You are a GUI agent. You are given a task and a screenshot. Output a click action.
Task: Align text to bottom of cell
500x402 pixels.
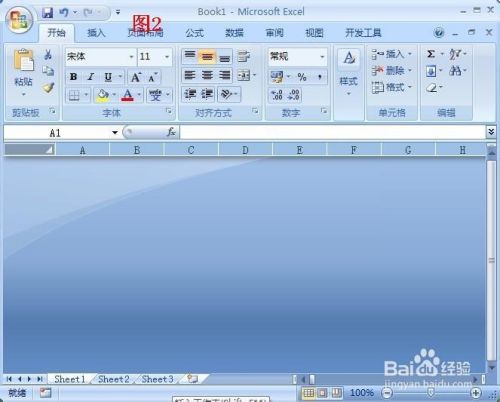[x=225, y=57]
